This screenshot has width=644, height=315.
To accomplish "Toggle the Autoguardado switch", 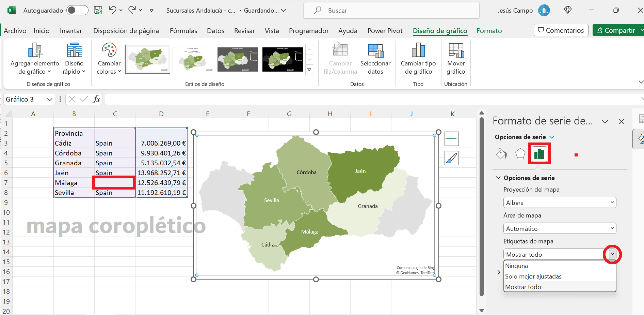I will [x=77, y=10].
